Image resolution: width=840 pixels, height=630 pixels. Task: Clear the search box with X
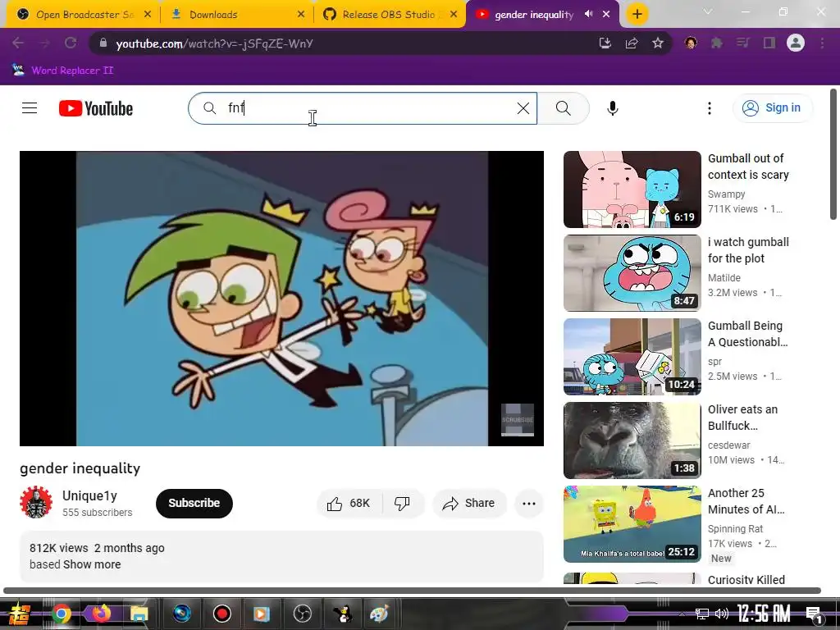pyautogui.click(x=523, y=108)
